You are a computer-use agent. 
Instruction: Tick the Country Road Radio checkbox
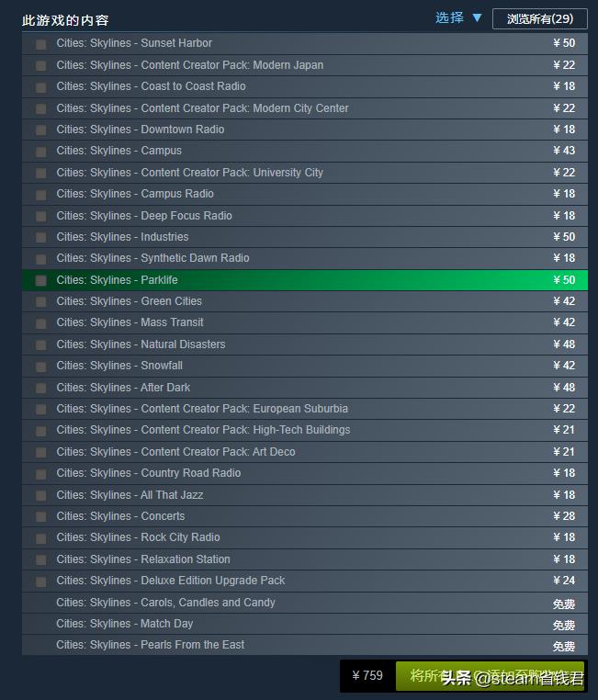click(40, 474)
